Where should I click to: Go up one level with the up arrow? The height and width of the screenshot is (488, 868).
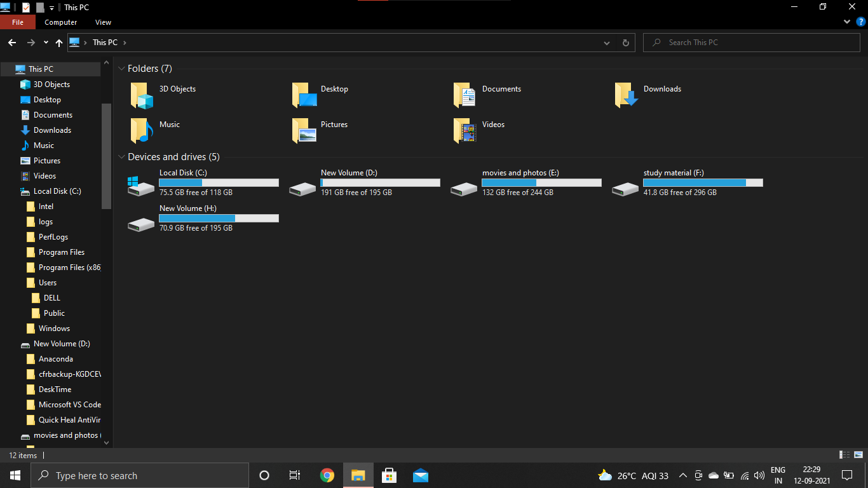[59, 43]
